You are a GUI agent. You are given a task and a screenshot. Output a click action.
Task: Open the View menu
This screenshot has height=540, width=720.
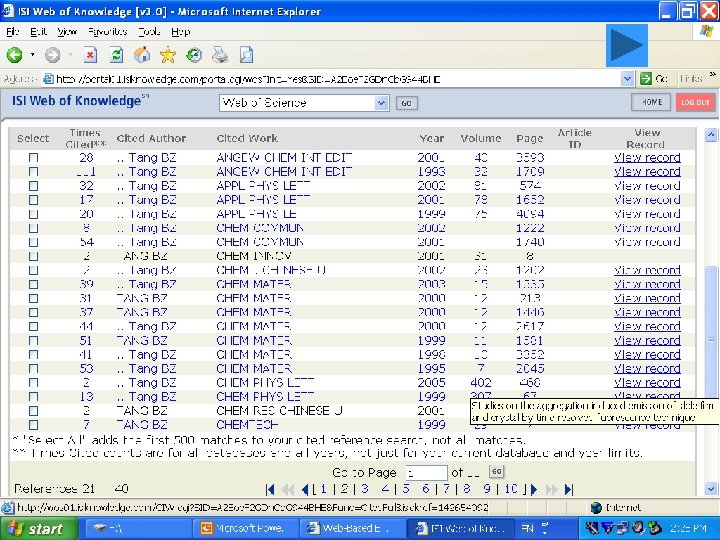coord(67,32)
